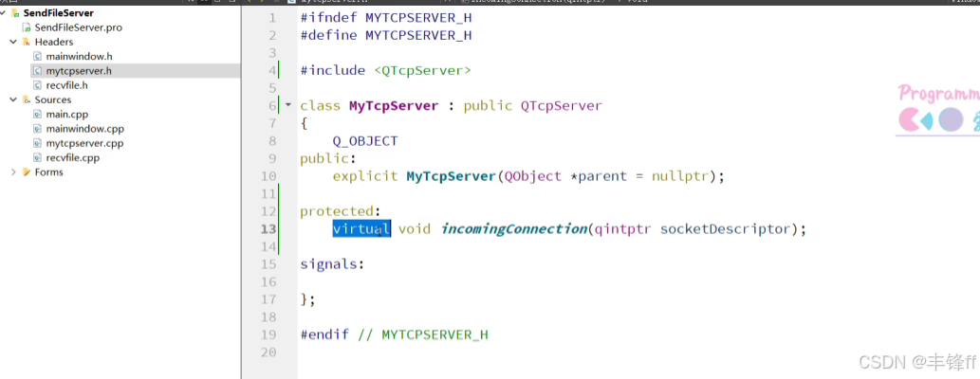Open recvfile.cpp from Sources

73,158
